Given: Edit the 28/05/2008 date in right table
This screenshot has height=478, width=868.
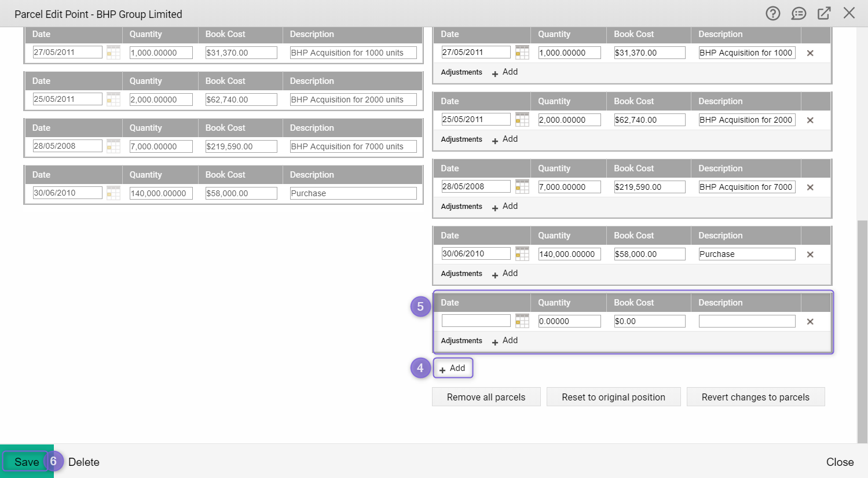Looking at the screenshot, I should pyautogui.click(x=476, y=186).
